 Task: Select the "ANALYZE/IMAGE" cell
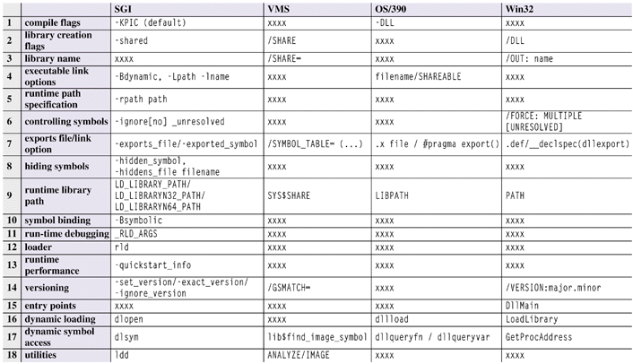[x=301, y=356]
